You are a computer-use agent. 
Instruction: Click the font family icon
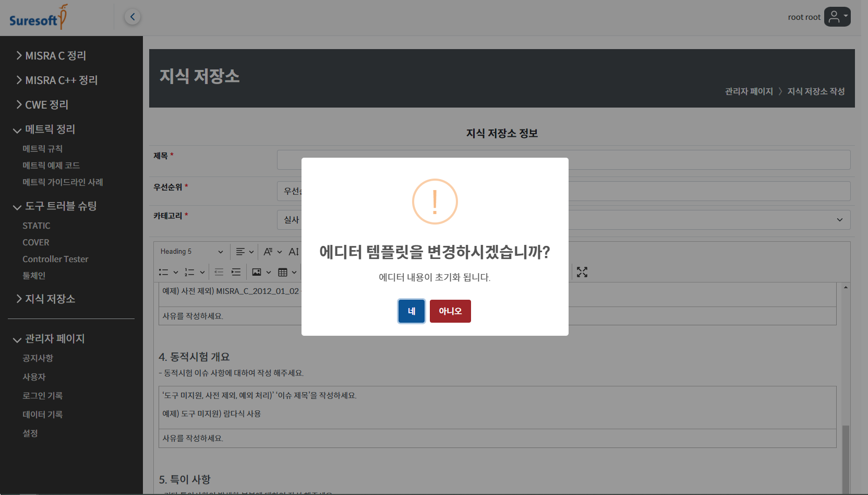pyautogui.click(x=268, y=252)
